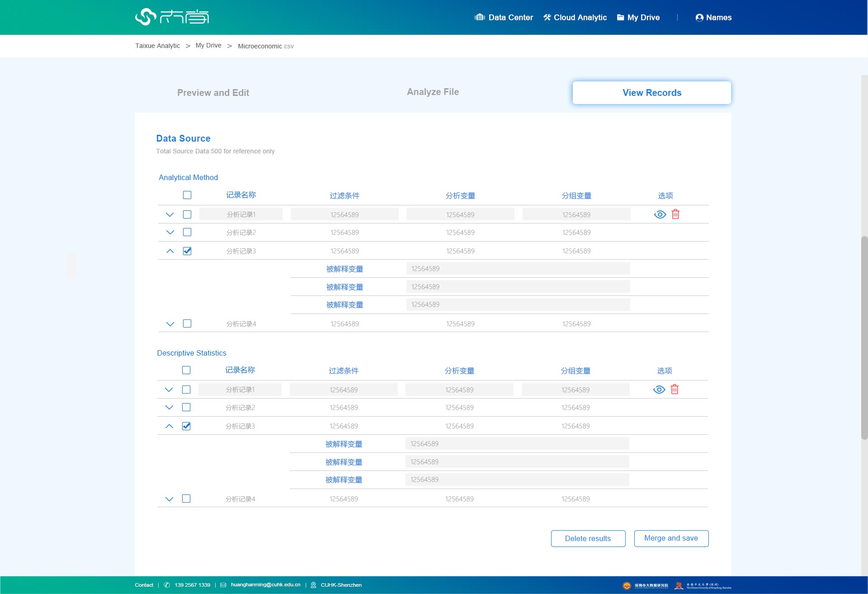
Task: Edit 分组变量 field of 分析记录1 in Descriptive Statistics
Action: (x=576, y=390)
